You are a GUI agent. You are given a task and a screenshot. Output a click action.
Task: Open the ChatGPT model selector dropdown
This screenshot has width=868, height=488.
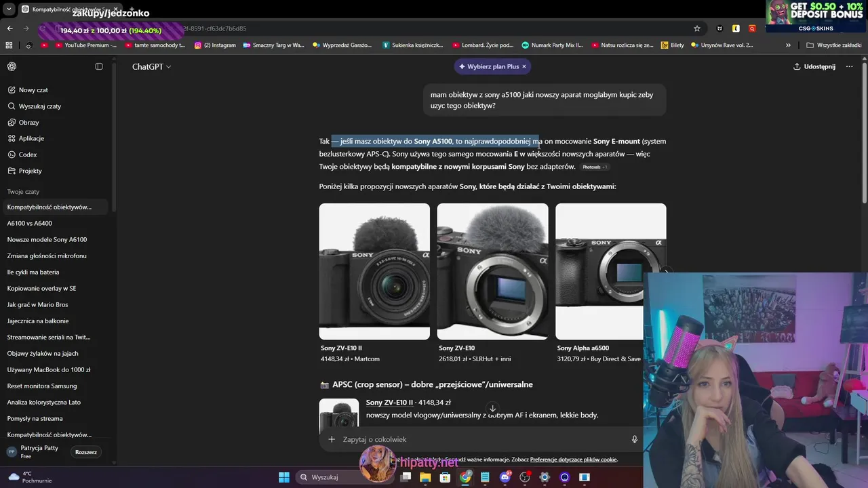(151, 66)
